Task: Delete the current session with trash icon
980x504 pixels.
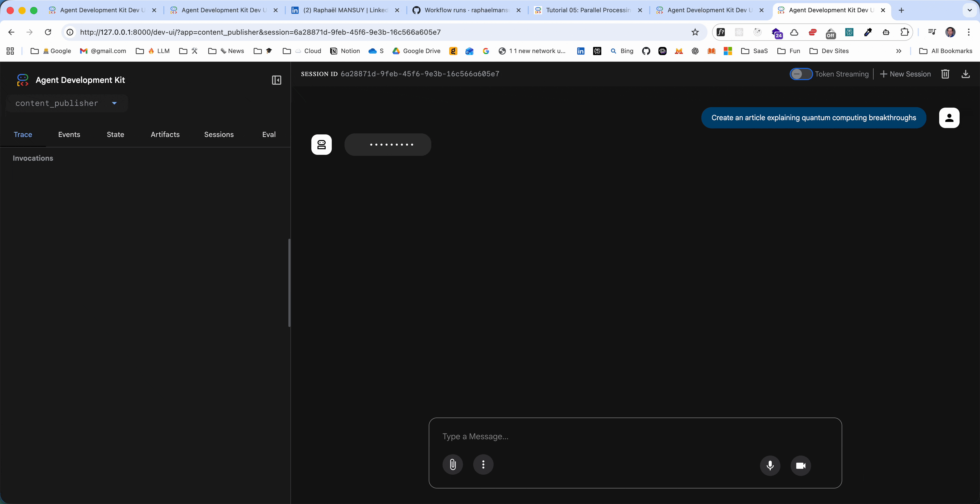Action: click(x=945, y=74)
